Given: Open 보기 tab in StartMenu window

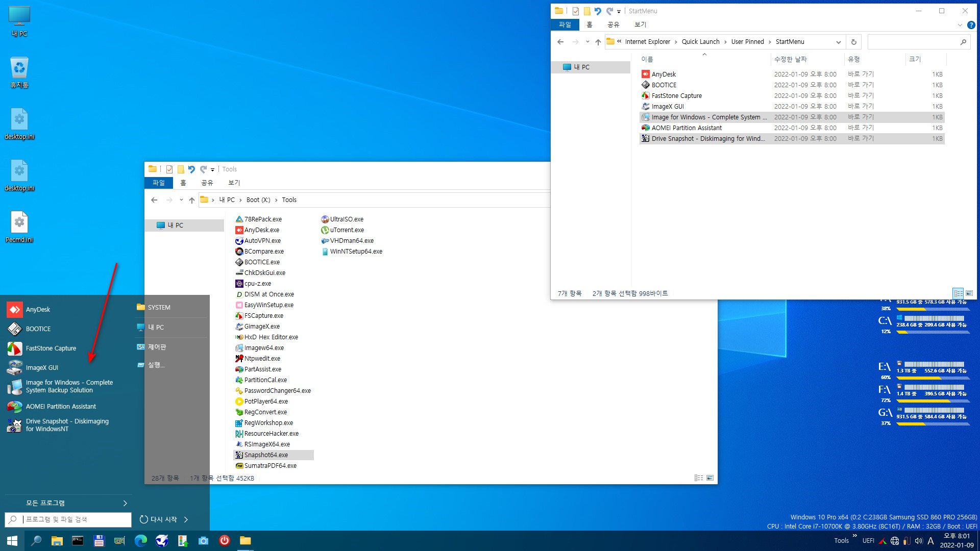Looking at the screenshot, I should [641, 24].
